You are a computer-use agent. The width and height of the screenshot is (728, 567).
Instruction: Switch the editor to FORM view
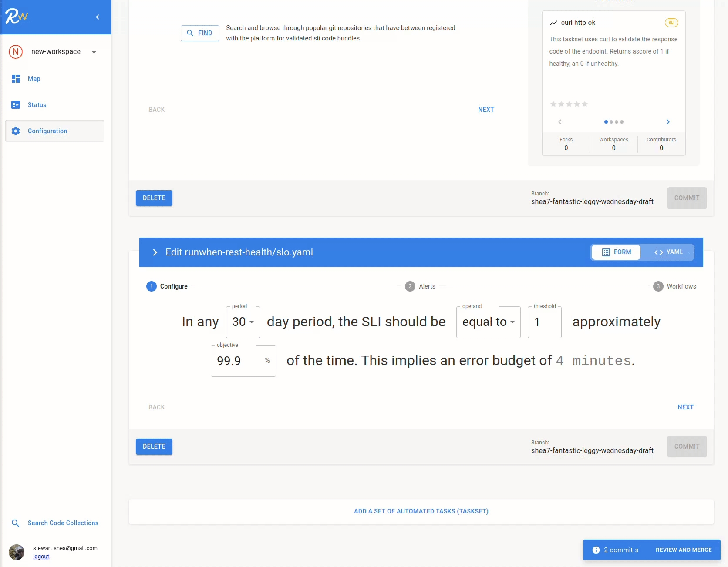[616, 252]
